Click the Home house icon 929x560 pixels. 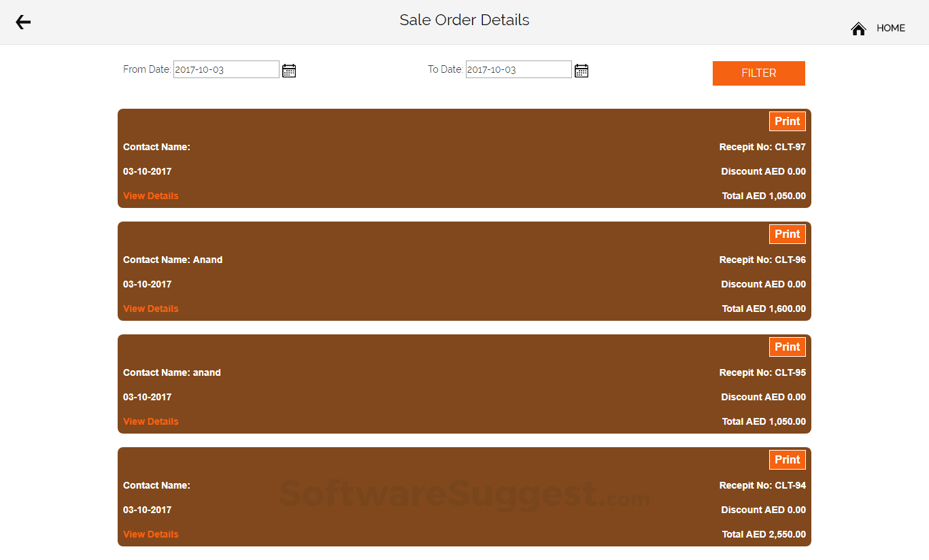pyautogui.click(x=858, y=28)
